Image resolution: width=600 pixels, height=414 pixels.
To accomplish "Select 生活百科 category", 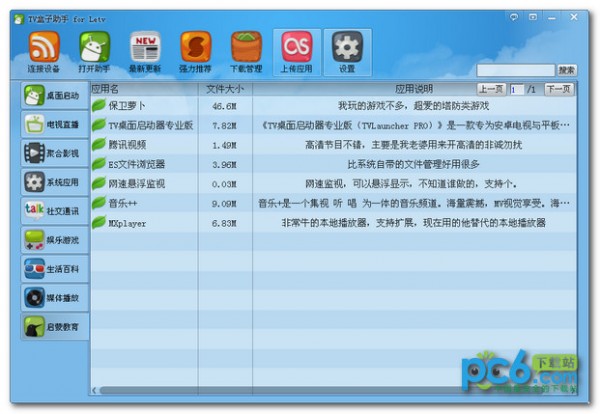I will pyautogui.click(x=55, y=269).
